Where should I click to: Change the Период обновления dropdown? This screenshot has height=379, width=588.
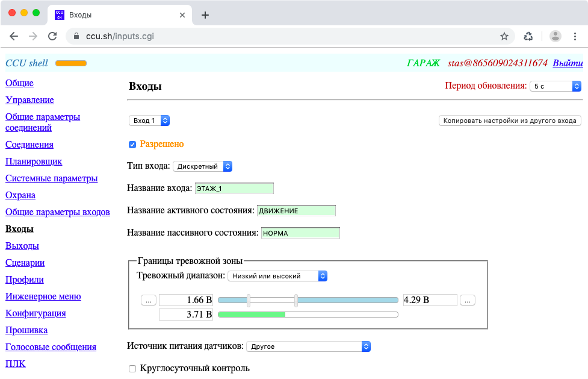click(x=556, y=86)
